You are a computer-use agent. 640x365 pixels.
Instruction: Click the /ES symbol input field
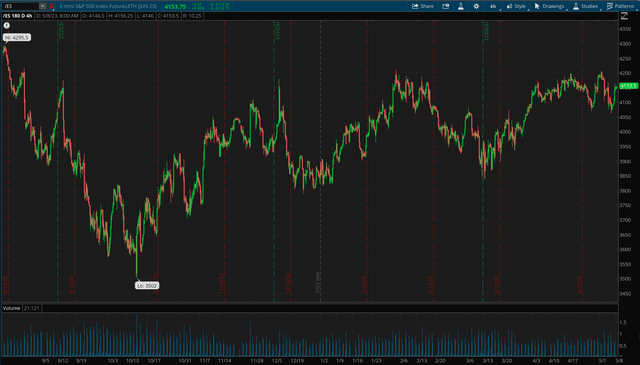pyautogui.click(x=20, y=6)
